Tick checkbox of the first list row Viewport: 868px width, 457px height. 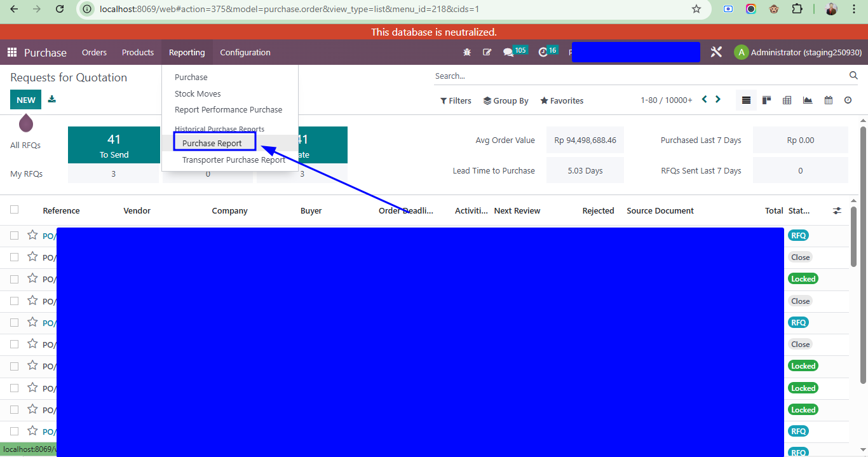click(x=15, y=235)
